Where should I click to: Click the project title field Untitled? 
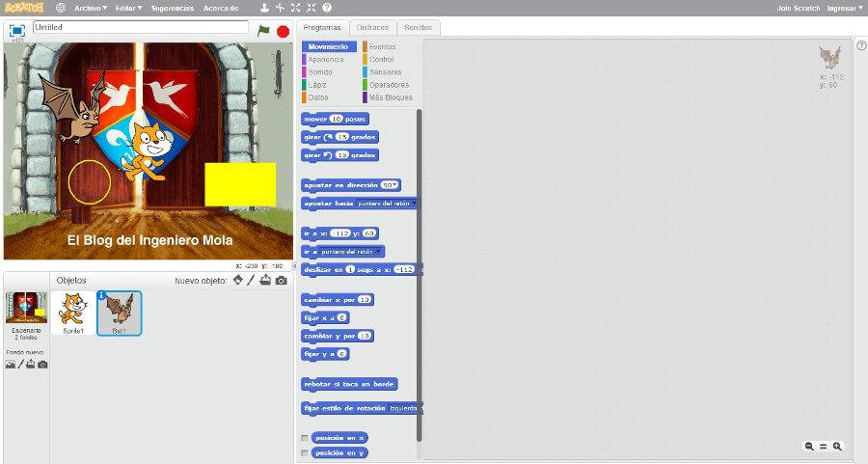141,27
